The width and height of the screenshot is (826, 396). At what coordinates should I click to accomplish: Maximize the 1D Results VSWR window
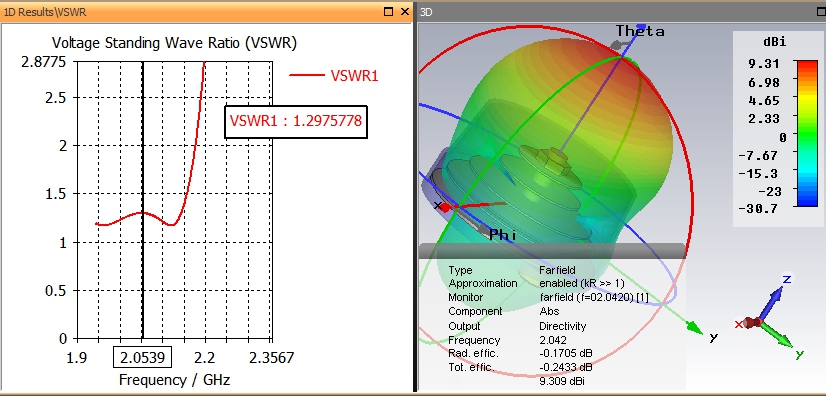[x=389, y=12]
